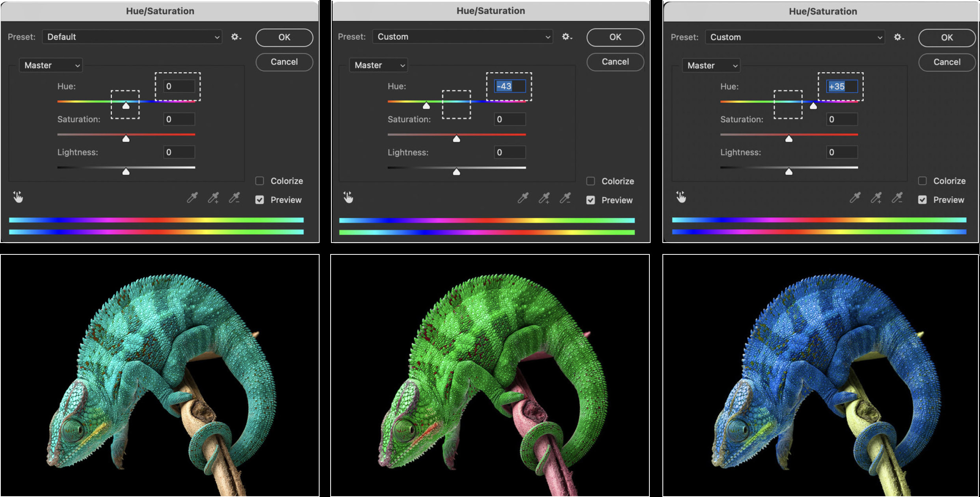Screen dimensions: 980x497
Task: Pick Add to Sample eyedropper in Default preset dialog
Action: coord(213,198)
